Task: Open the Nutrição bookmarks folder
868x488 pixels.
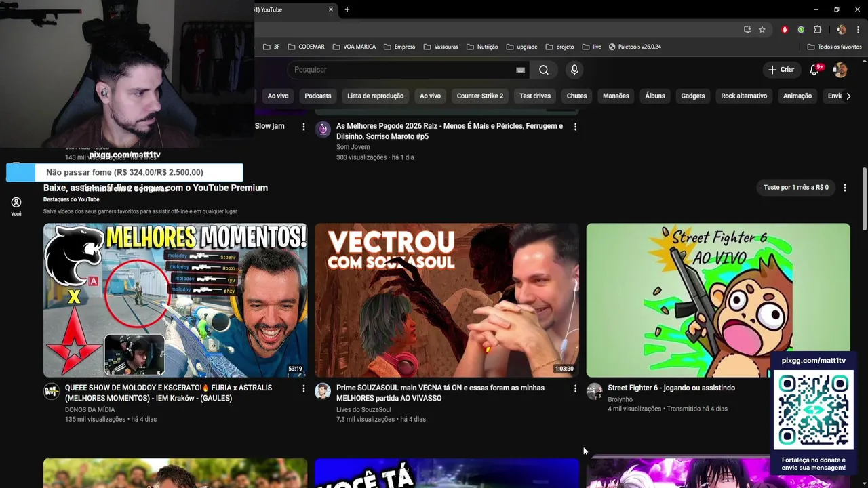Action: (x=482, y=47)
